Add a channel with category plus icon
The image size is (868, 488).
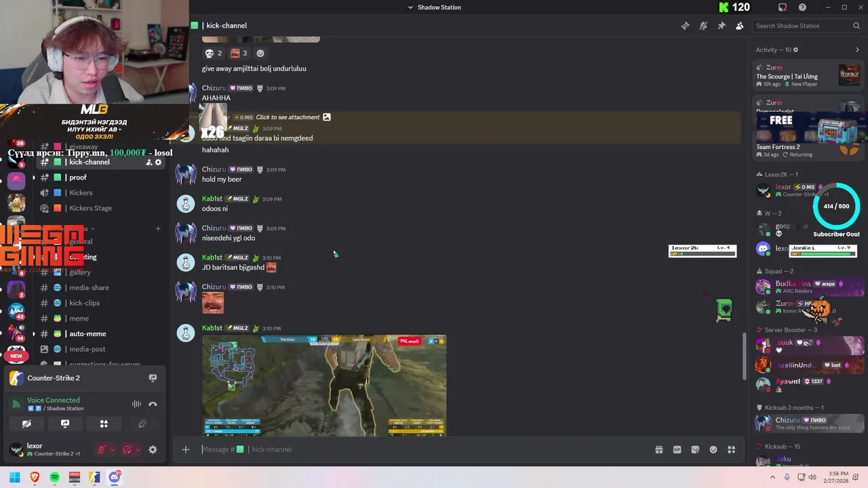pyautogui.click(x=158, y=228)
